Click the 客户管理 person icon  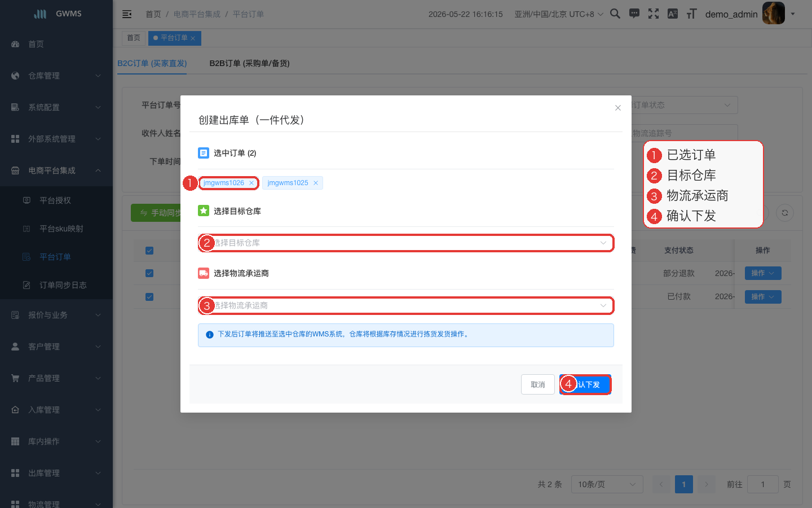click(15, 347)
